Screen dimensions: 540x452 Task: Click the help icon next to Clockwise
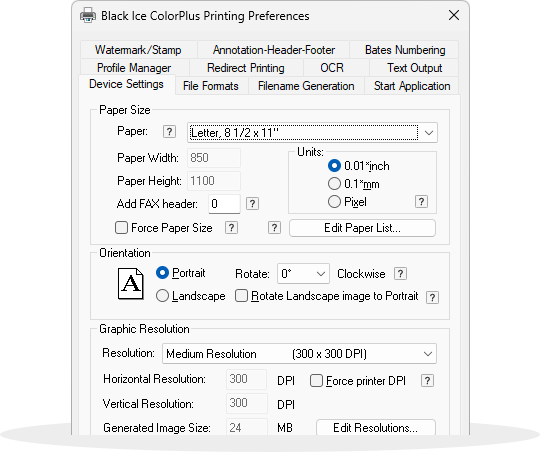pos(400,274)
